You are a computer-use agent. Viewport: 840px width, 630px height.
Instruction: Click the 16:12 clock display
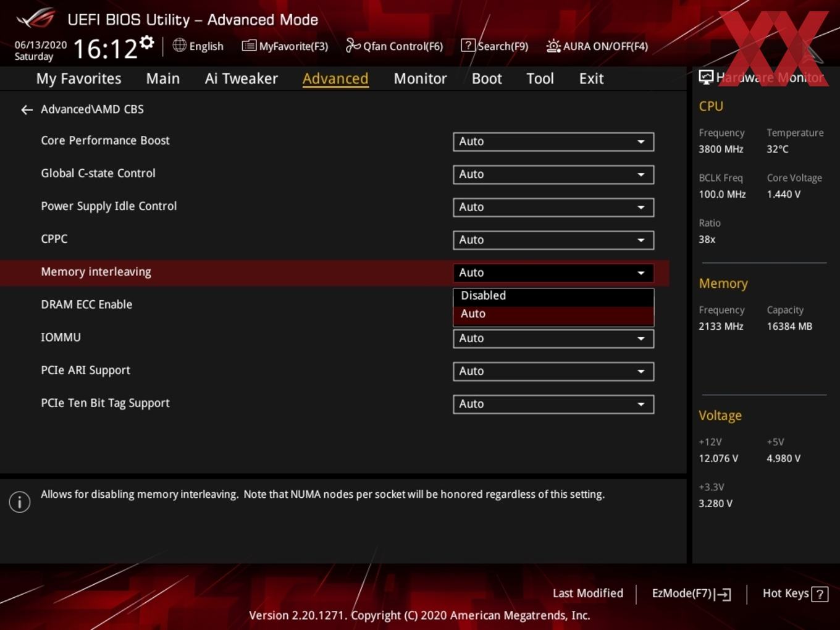coord(105,49)
